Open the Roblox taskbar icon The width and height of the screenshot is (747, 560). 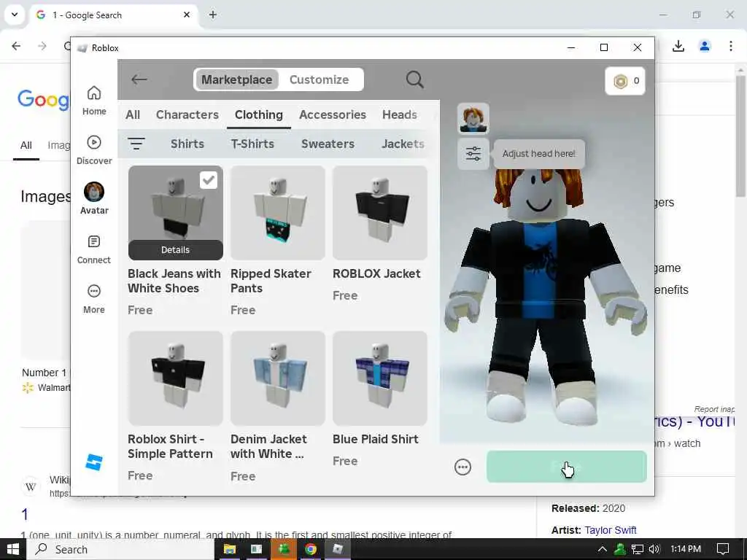click(338, 549)
